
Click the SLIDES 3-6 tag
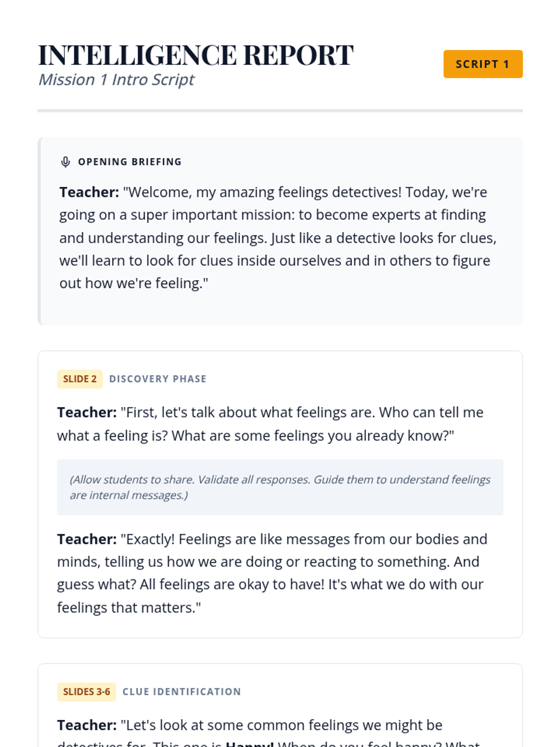click(86, 692)
